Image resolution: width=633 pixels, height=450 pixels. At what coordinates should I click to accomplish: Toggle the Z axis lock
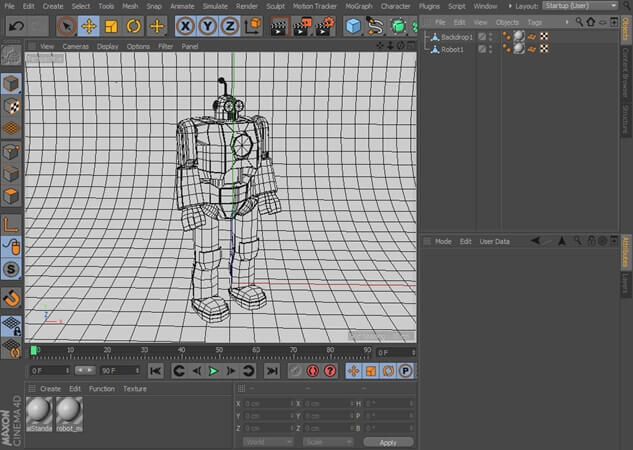pyautogui.click(x=230, y=26)
